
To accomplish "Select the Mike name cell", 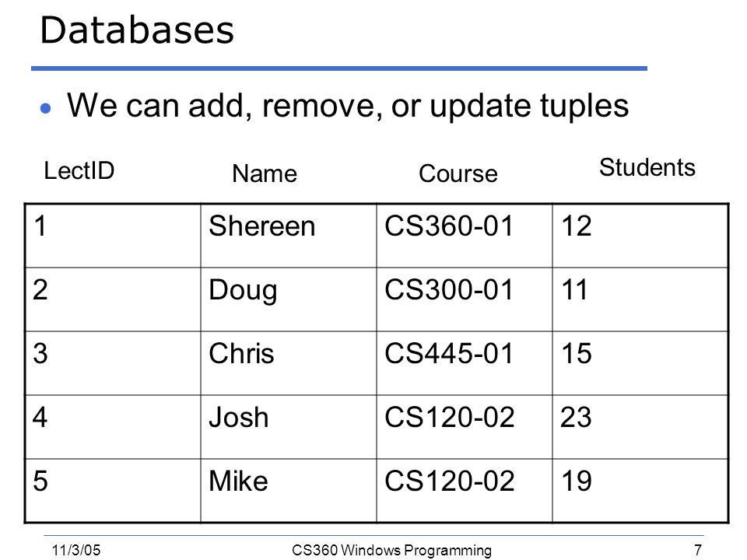I will coord(289,491).
